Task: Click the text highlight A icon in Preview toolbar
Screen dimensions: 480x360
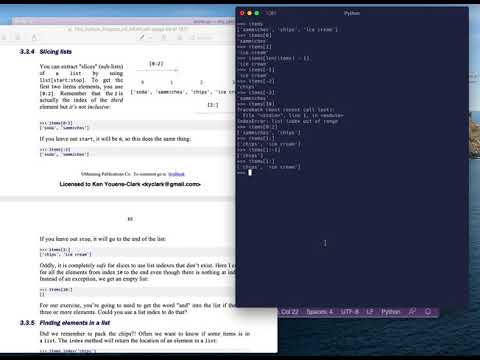Action: (x=35, y=37)
